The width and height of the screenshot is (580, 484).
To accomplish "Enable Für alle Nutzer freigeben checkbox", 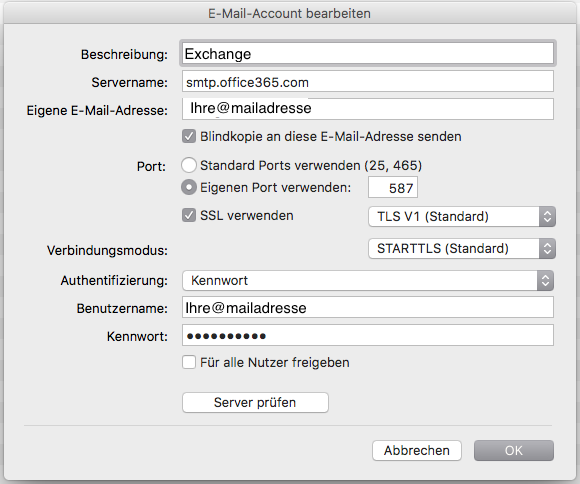I will 189,362.
